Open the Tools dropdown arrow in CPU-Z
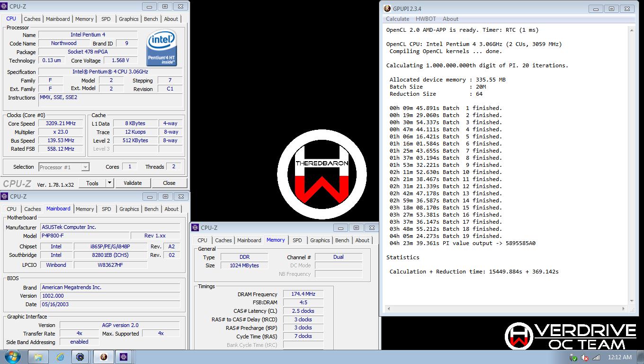 109,183
